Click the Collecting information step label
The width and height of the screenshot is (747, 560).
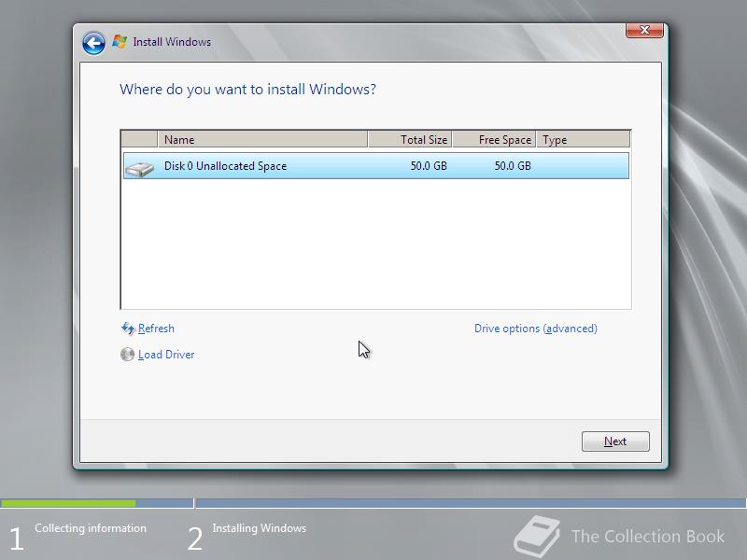coord(91,528)
